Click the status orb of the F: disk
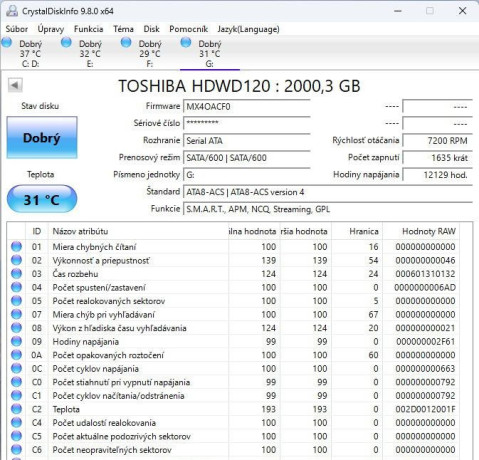The width and height of the screenshot is (479, 460). click(x=126, y=42)
